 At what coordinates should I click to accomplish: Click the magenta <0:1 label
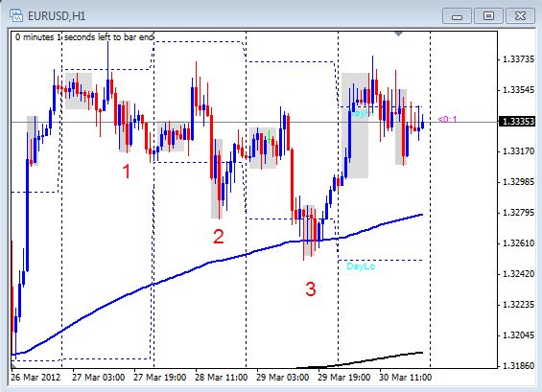(447, 120)
